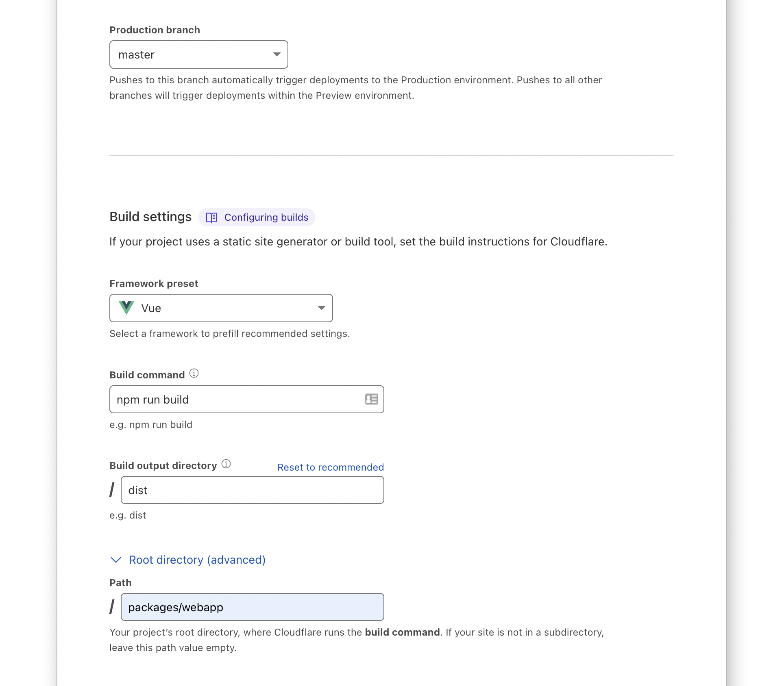Image resolution: width=784 pixels, height=686 pixels.
Task: Click the Build output directory label text
Action: click(163, 466)
